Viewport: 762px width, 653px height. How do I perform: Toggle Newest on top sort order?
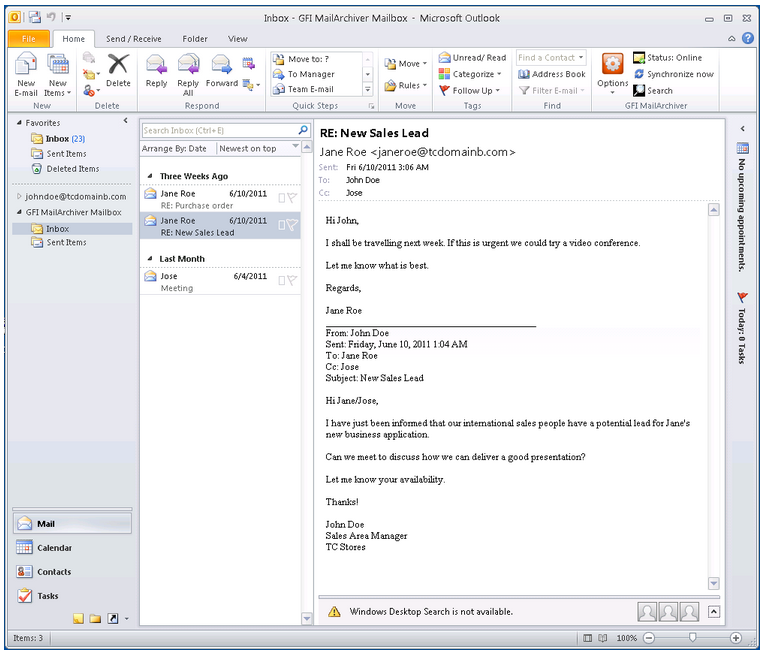pyautogui.click(x=258, y=148)
